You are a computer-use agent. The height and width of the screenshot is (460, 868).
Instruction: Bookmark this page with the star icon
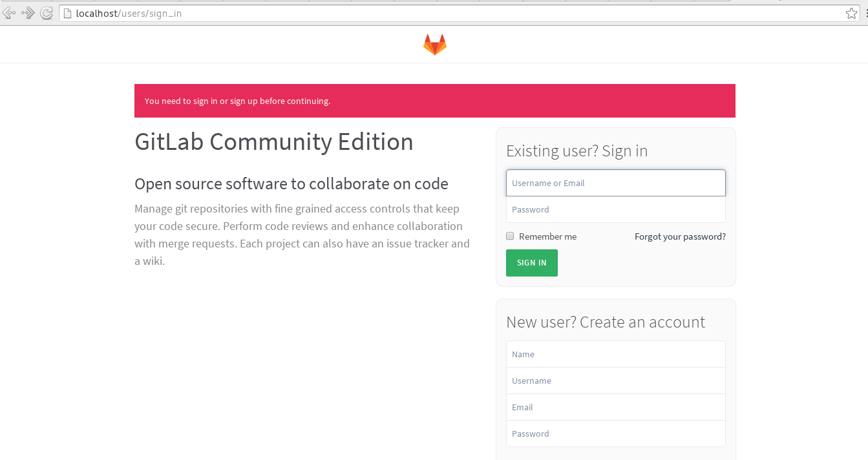click(x=851, y=14)
